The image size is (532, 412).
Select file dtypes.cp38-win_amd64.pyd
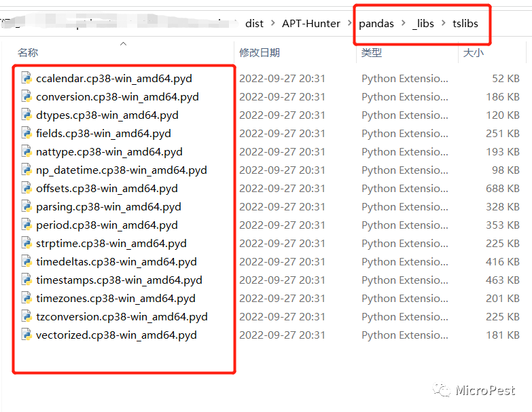point(107,115)
